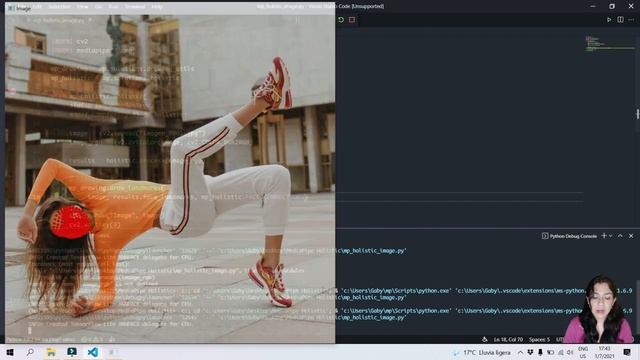Open volume control tray icon

click(570, 352)
